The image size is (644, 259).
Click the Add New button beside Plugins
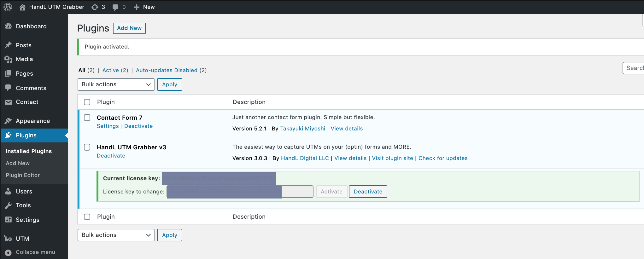tap(129, 28)
